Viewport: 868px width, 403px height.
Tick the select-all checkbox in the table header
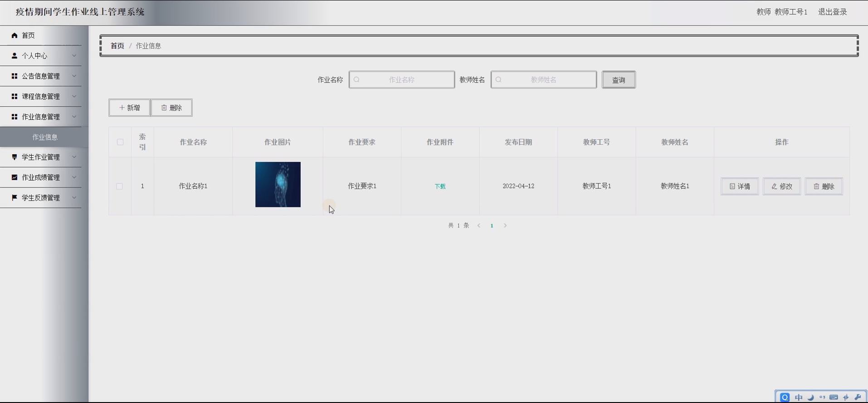click(120, 142)
